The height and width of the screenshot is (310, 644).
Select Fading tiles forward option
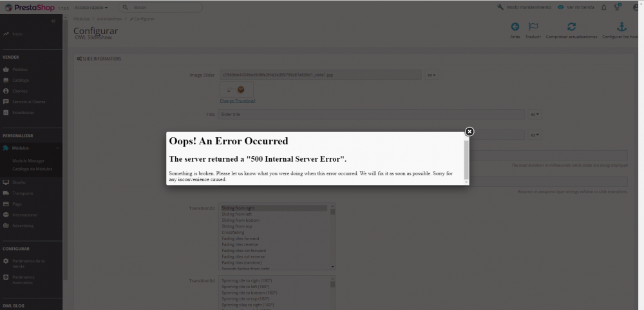[x=274, y=238]
